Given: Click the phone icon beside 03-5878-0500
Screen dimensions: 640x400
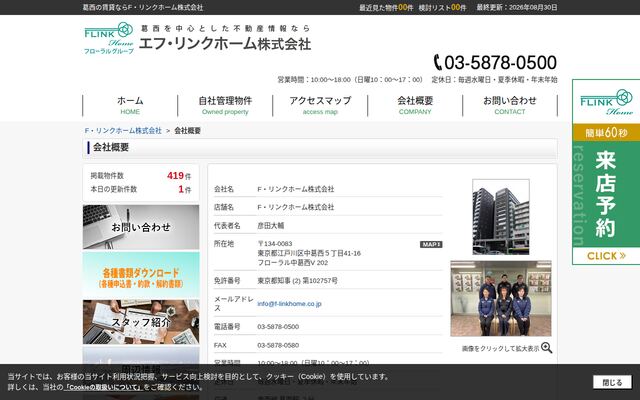Looking at the screenshot, I should click(438, 62).
